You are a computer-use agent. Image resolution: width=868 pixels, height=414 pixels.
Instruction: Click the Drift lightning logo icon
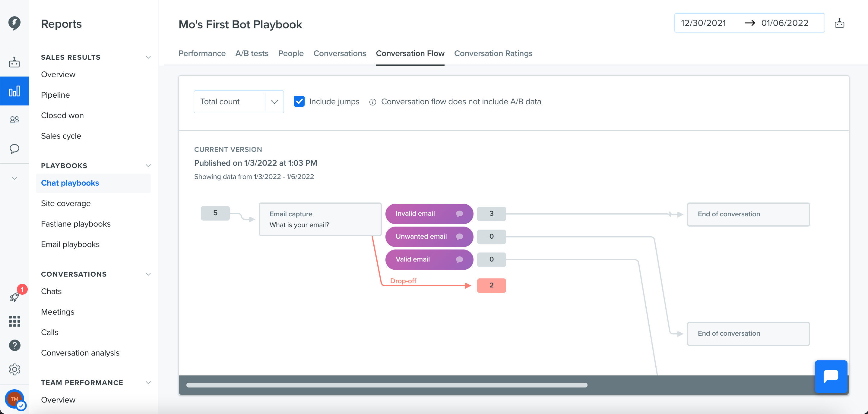click(x=14, y=23)
